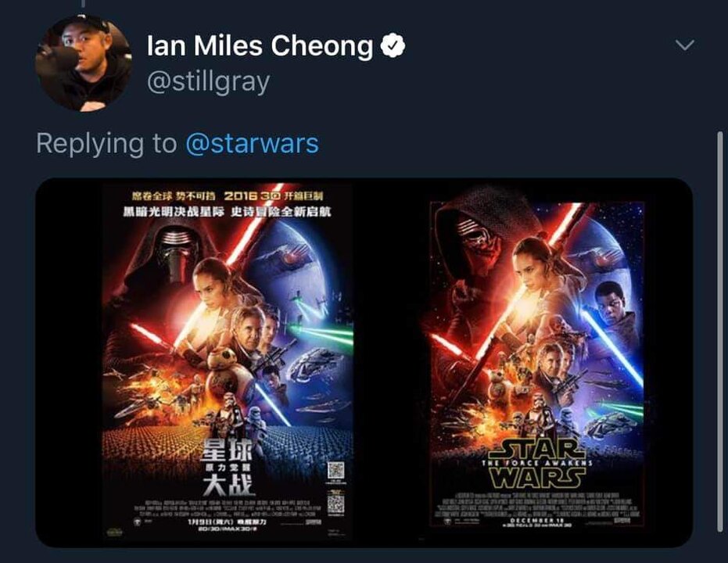Select the display name Ian Miles Cheong
This screenshot has height=563, width=728.
coord(260,45)
